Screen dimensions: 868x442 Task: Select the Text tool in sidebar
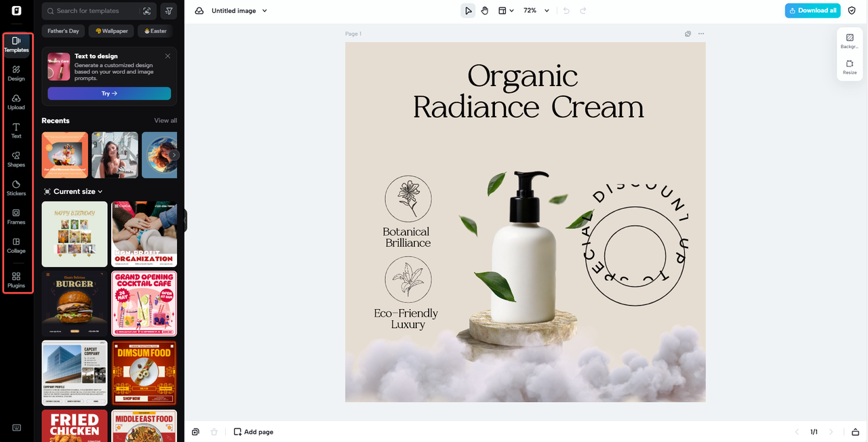coord(16,131)
